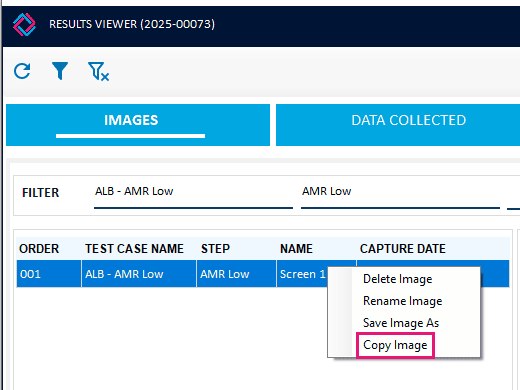Choose Delete Image from the context menu

coord(397,279)
